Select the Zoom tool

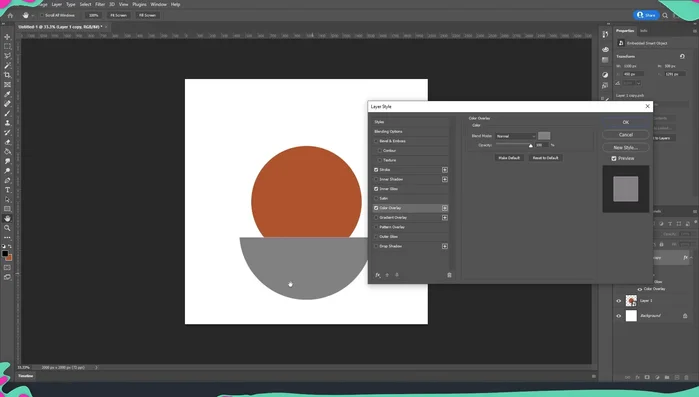(x=8, y=228)
